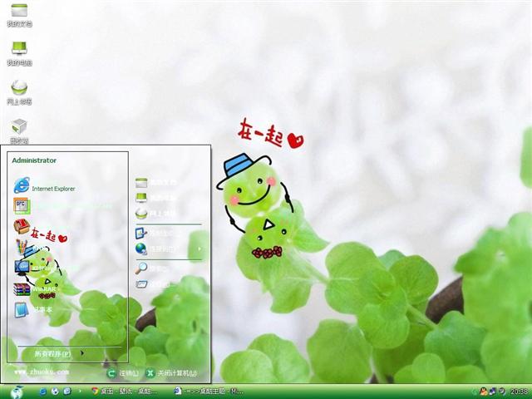Screen dimensions: 532x399
Task: Click the system clock showing 20:38
Action: [x=520, y=392]
